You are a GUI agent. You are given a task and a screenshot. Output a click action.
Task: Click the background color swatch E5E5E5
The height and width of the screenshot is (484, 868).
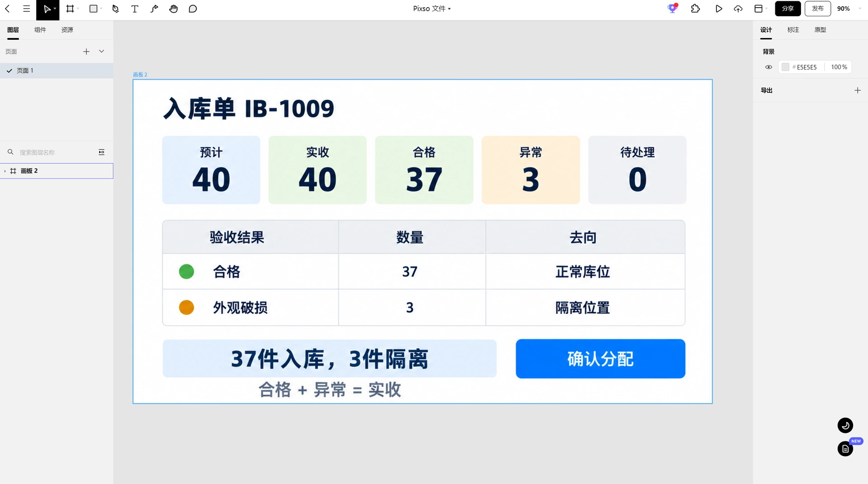[x=785, y=67]
